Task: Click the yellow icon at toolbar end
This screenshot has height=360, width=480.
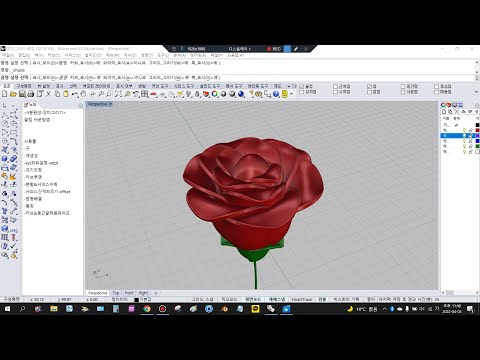Action: coord(284,94)
